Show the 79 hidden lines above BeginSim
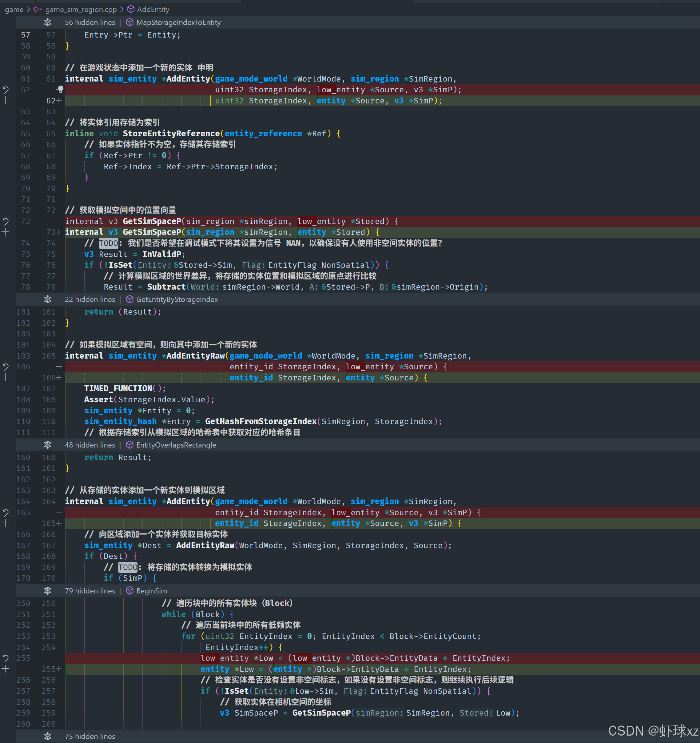 (47, 591)
